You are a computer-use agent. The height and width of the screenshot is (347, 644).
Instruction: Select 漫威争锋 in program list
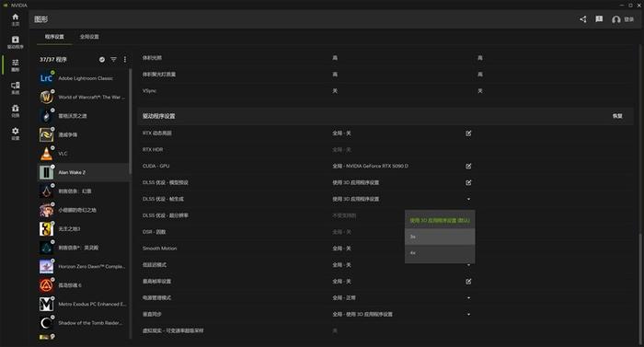84,135
